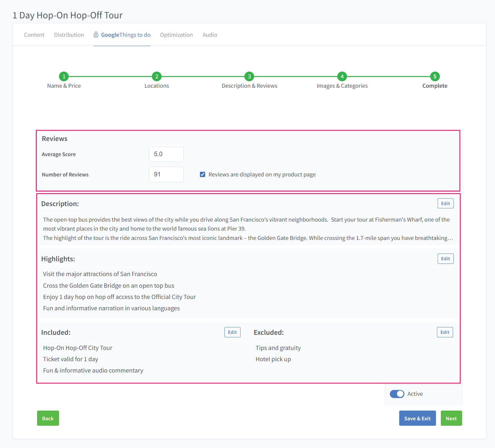The image size is (495, 448).
Task: Go to step 1 Name & Price
Action: (x=64, y=76)
